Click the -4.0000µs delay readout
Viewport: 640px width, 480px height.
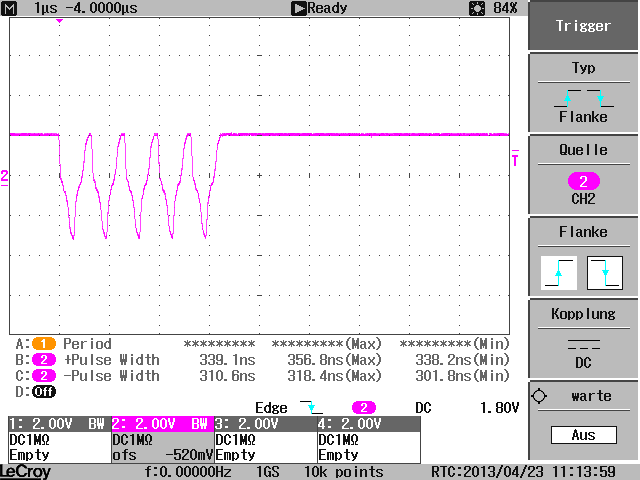tap(101, 8)
